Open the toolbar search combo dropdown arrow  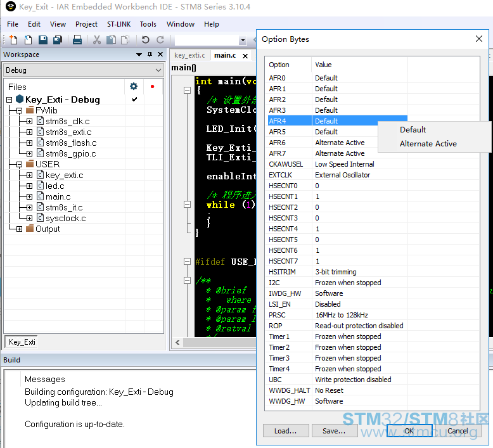(243, 41)
